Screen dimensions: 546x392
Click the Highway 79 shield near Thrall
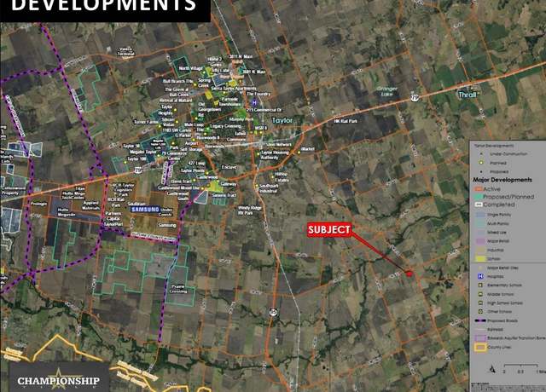tap(414, 98)
